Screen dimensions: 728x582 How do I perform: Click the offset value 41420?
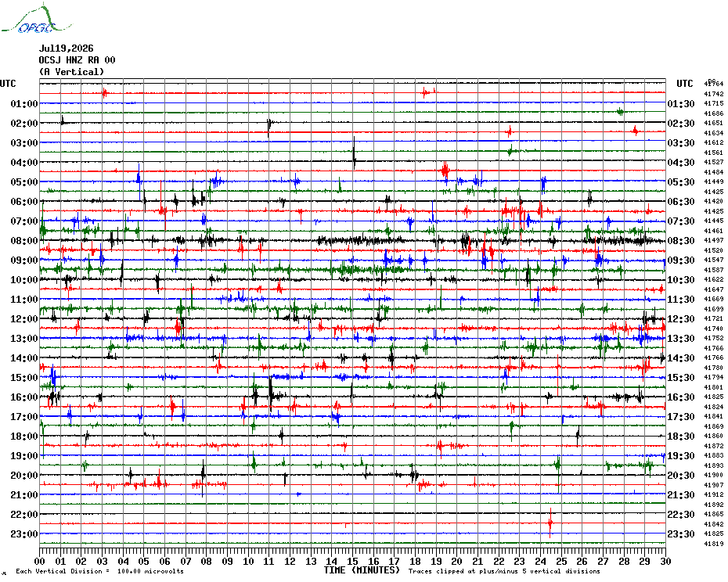tap(714, 201)
